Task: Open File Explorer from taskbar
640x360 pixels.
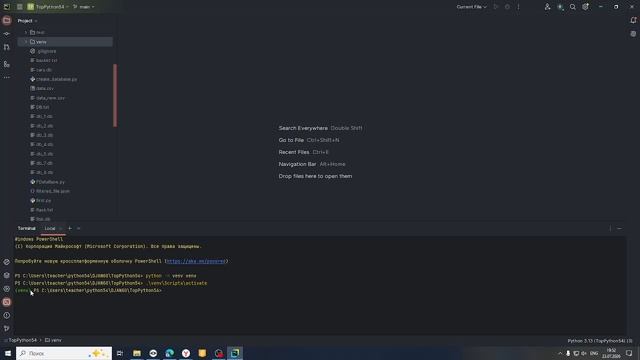Action: point(137,353)
